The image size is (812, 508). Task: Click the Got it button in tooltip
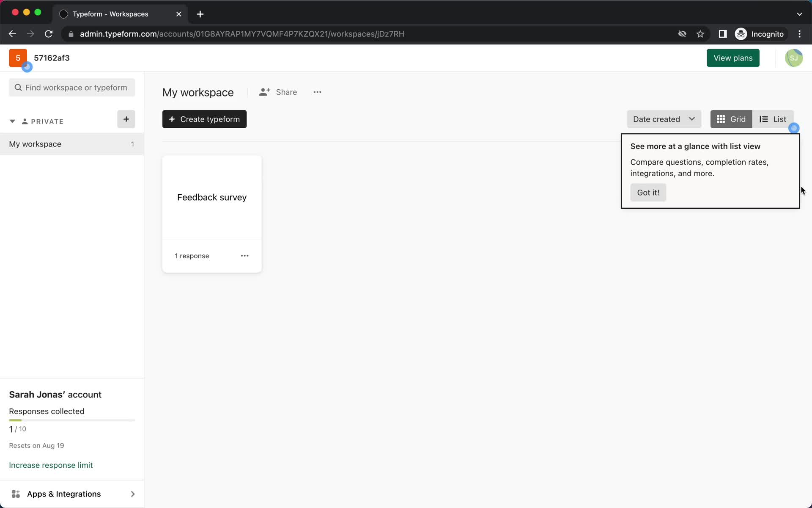click(x=648, y=192)
